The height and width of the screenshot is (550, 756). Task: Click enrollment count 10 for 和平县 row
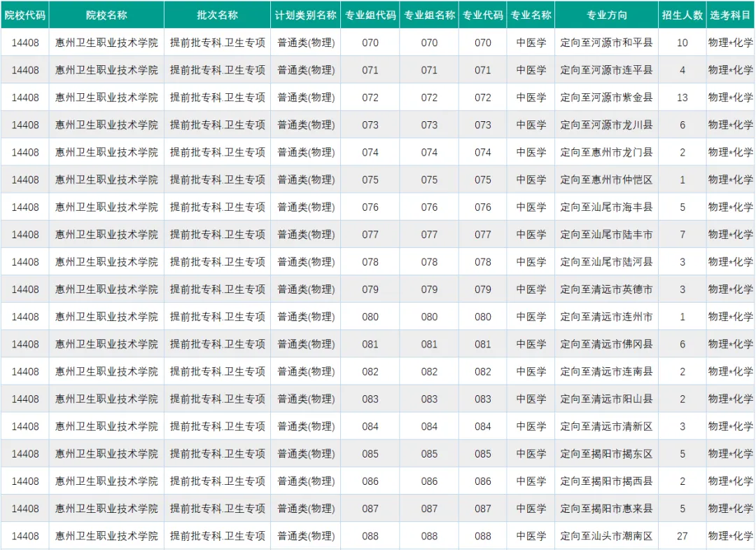[682, 43]
